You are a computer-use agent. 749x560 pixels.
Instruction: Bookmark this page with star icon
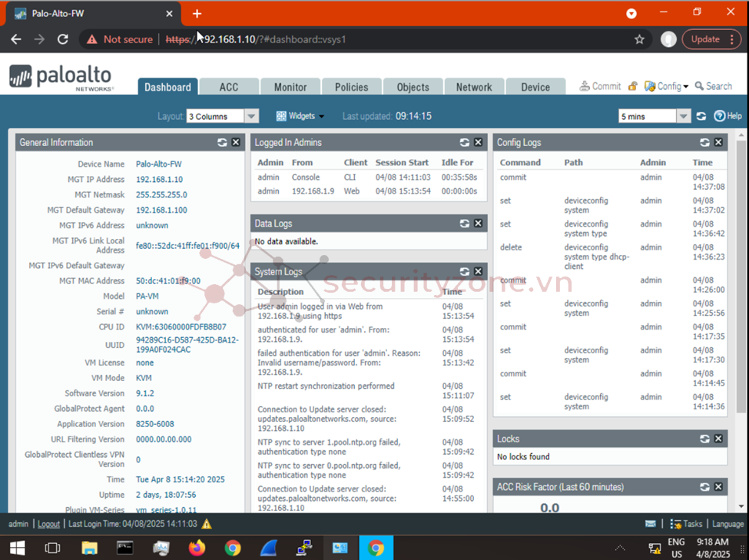coord(640,39)
